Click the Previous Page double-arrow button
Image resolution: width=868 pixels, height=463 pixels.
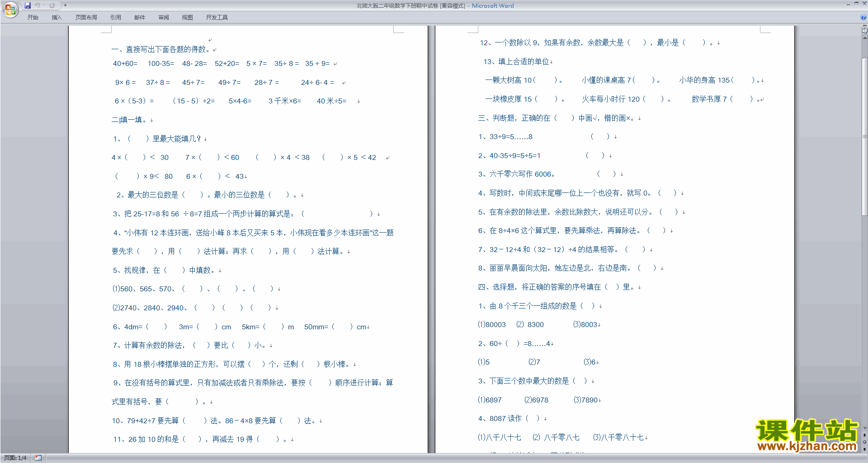tap(865, 435)
